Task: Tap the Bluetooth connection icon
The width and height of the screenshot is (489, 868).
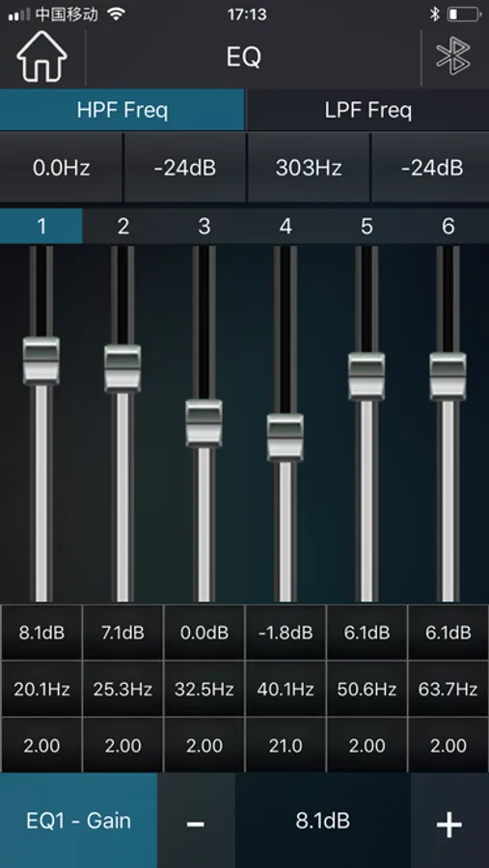Action: (x=453, y=56)
